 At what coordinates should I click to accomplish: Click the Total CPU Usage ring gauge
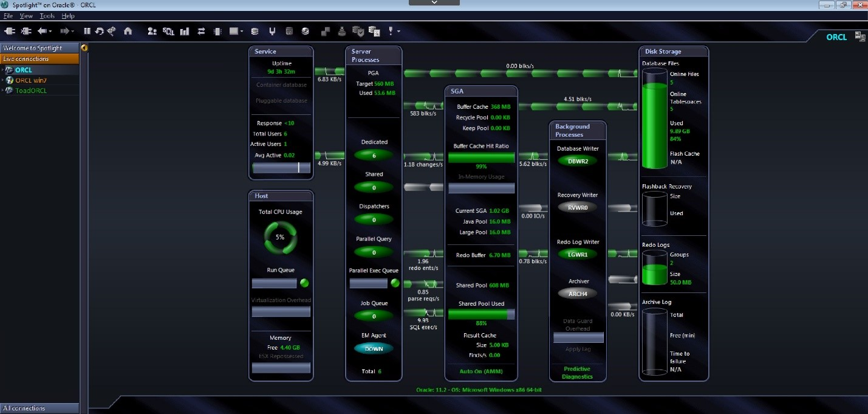tap(280, 237)
